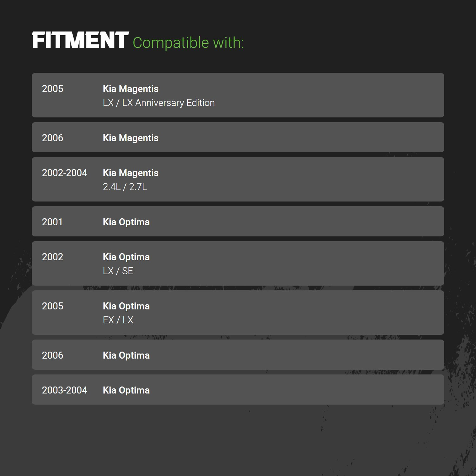Image resolution: width=476 pixels, height=476 pixels.
Task: Click the FITMENT heading
Action: point(80,40)
